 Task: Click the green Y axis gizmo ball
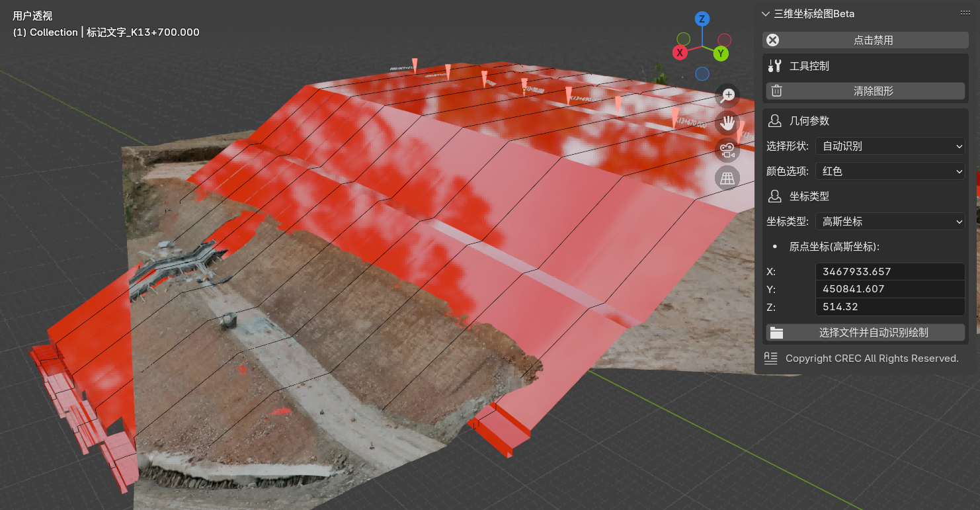pos(721,53)
